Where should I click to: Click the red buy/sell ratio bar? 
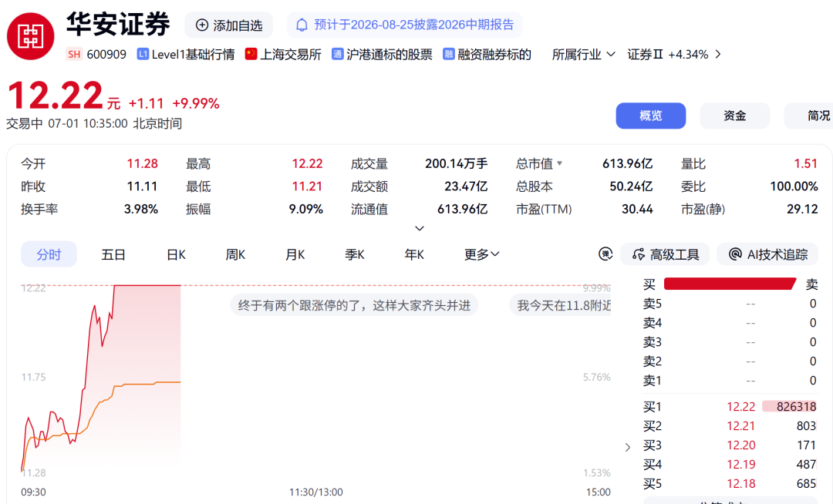pyautogui.click(x=730, y=284)
